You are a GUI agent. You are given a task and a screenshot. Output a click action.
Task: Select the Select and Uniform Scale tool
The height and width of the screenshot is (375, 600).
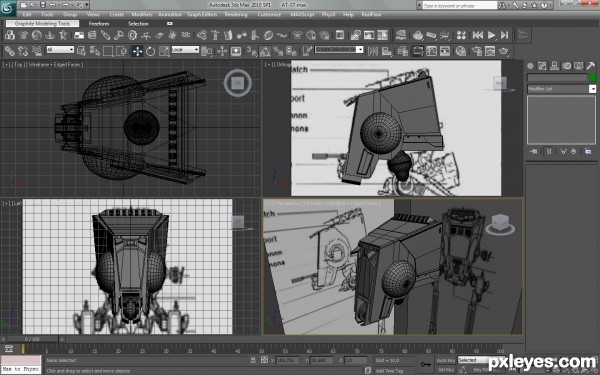pos(164,51)
